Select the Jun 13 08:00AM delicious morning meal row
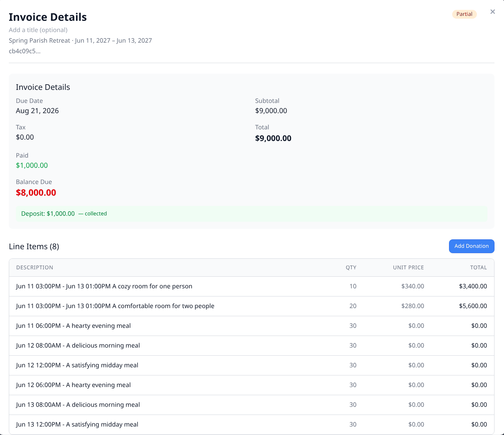 [252, 405]
